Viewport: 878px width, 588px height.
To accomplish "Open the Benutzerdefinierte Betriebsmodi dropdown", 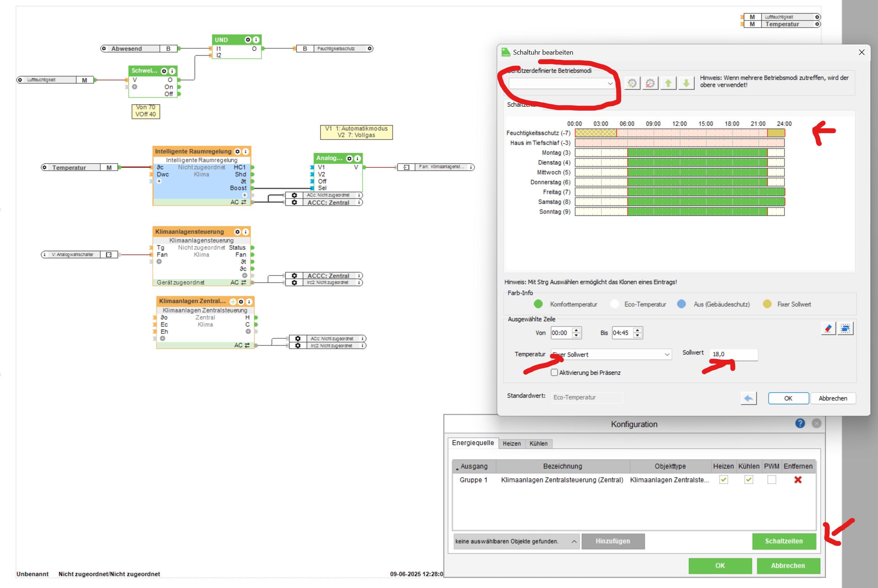I will coord(562,84).
